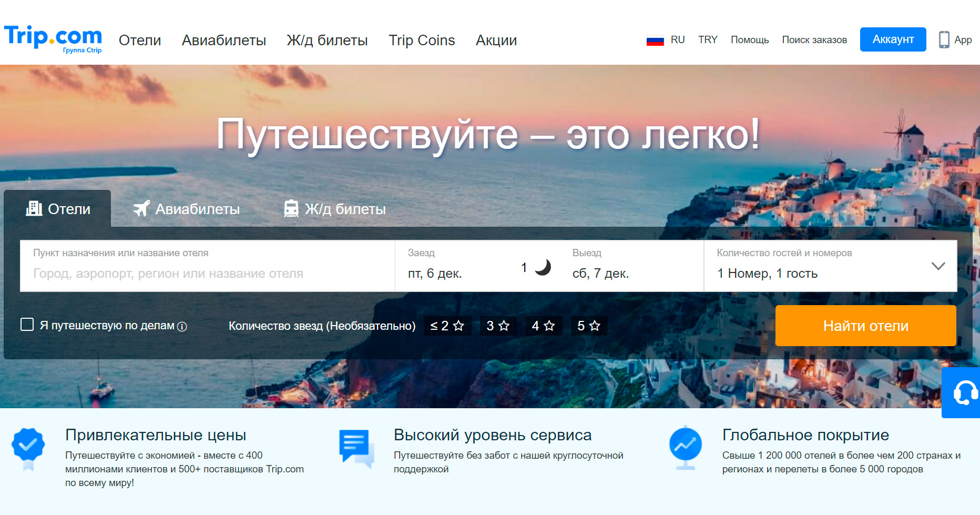
Task: Click the mobile App phone icon
Action: pos(944,39)
